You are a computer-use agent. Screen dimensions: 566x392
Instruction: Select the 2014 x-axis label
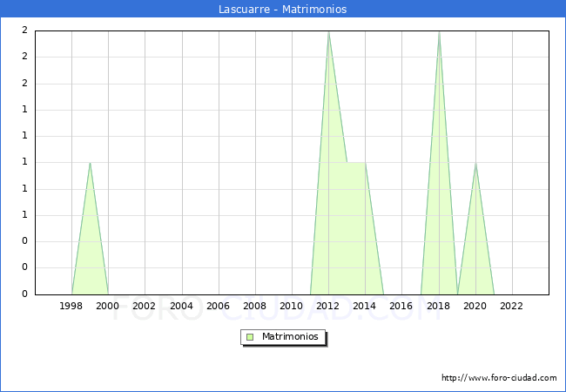(x=365, y=306)
